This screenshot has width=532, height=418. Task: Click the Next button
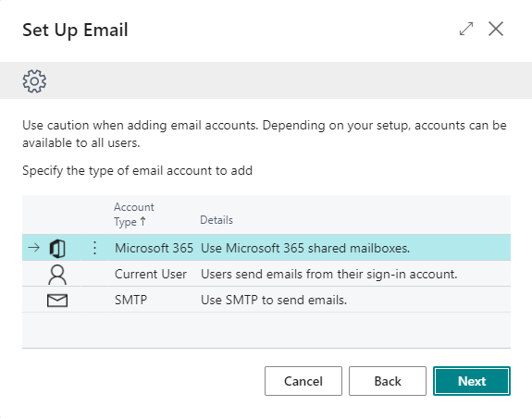click(x=472, y=381)
